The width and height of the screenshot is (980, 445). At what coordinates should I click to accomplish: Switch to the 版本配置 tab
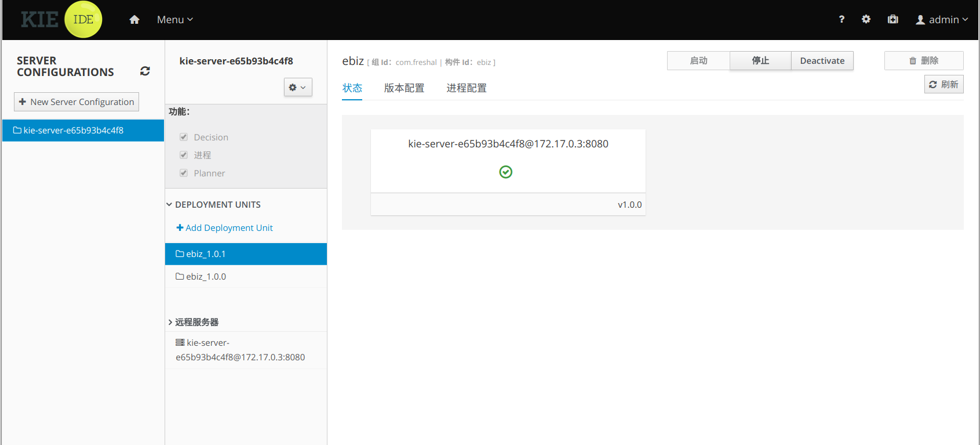[x=404, y=88]
